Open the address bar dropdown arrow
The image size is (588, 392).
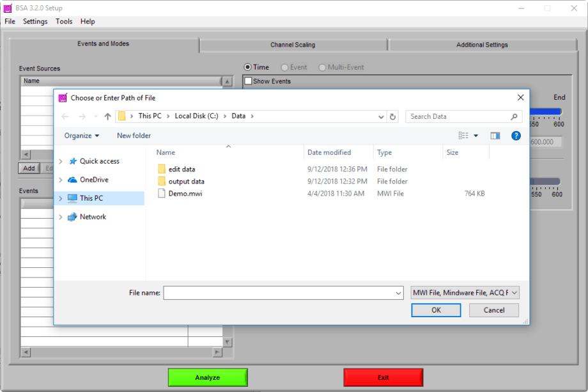point(381,116)
